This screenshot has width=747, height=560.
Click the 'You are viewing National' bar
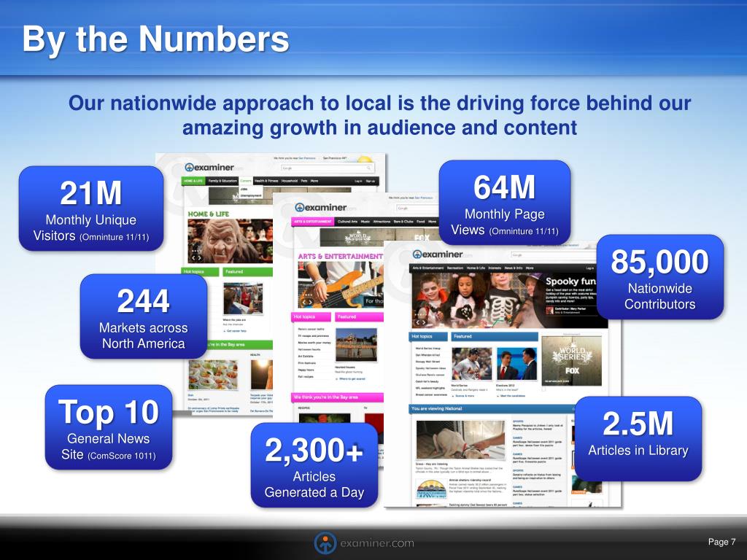(492, 408)
